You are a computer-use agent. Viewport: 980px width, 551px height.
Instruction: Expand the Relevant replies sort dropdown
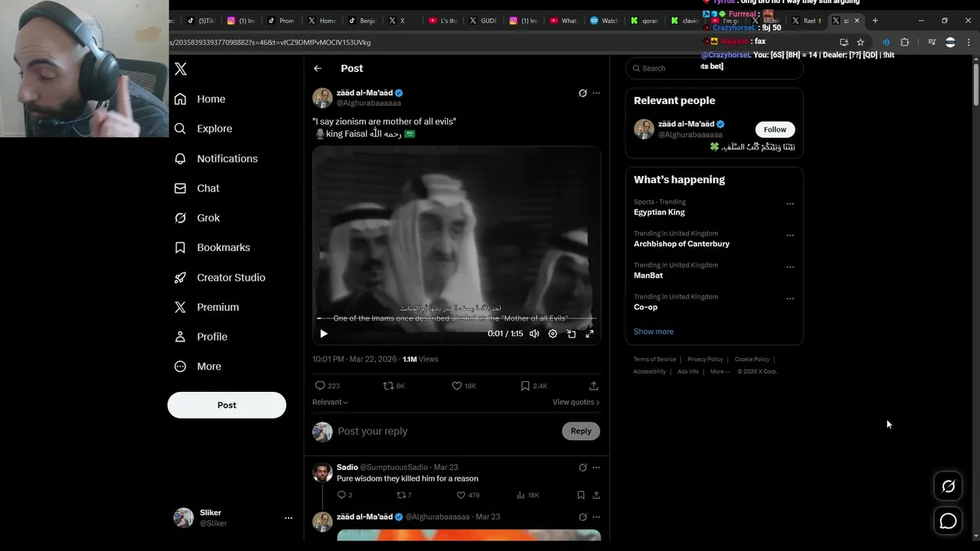tap(330, 402)
